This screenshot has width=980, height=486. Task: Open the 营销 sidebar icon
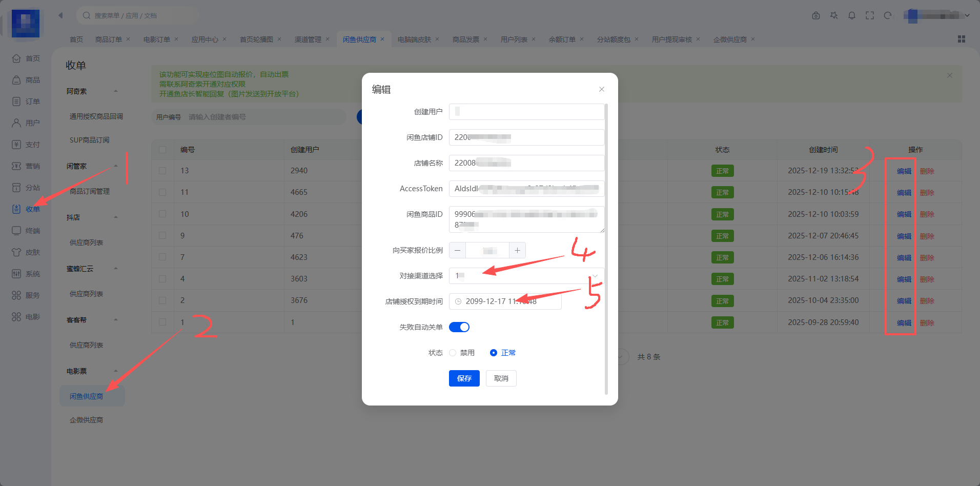coord(16,166)
